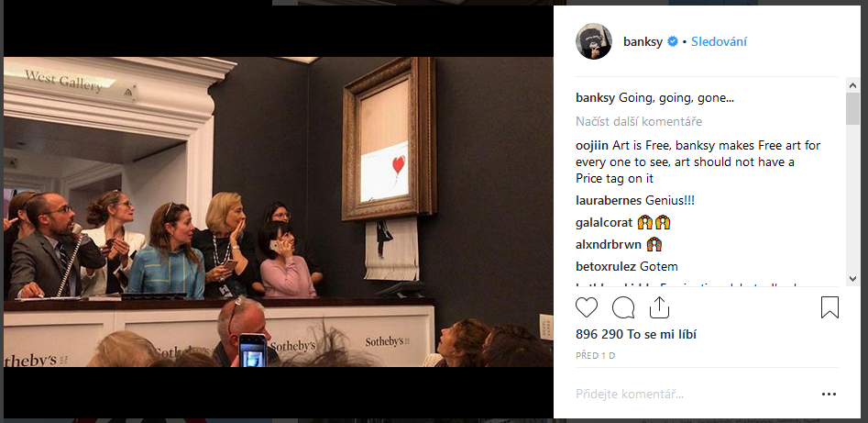This screenshot has height=423, width=868.
Task: Save the post with the bookmark icon
Action: (830, 307)
